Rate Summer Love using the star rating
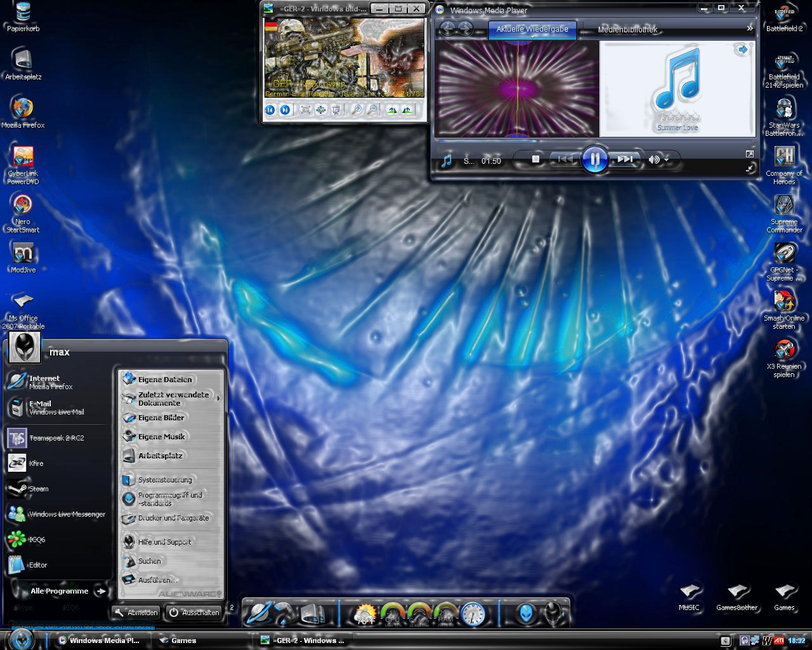Screen dimensions: 812x650 (x=678, y=117)
